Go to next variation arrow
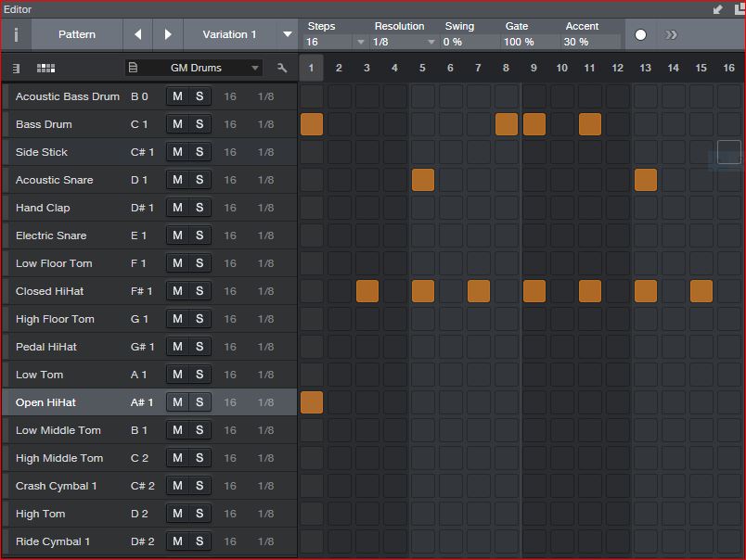This screenshot has width=746, height=560. (168, 34)
